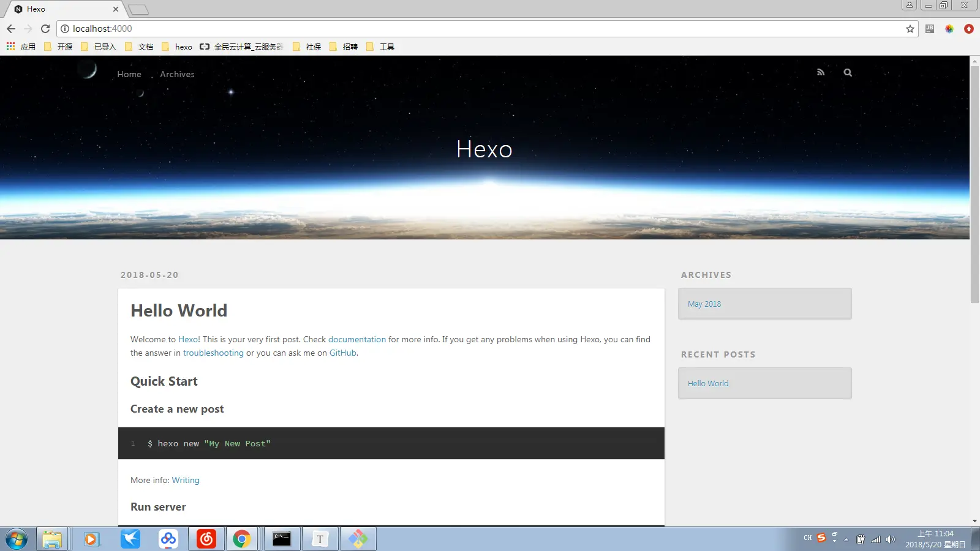
Task: Go to the Archives nav item
Action: tap(177, 74)
